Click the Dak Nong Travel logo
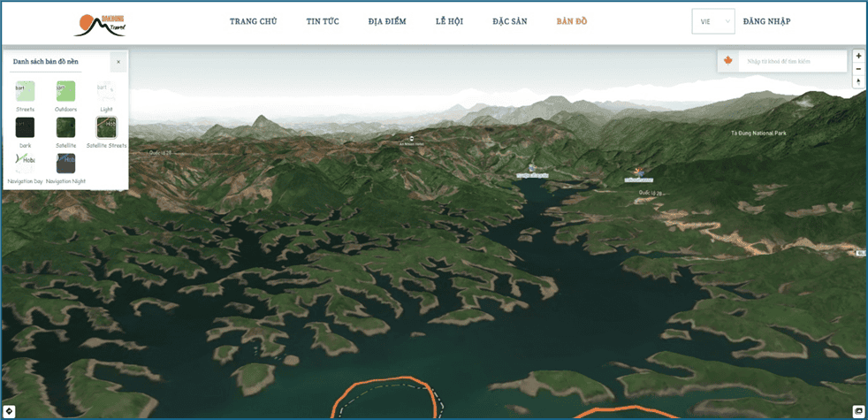Screen dimensions: 868x420 pos(100,24)
